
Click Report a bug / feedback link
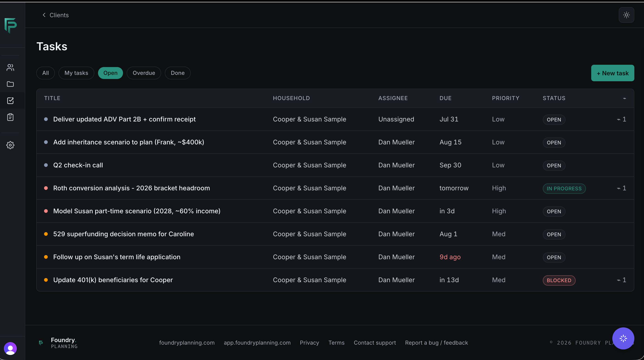point(436,343)
